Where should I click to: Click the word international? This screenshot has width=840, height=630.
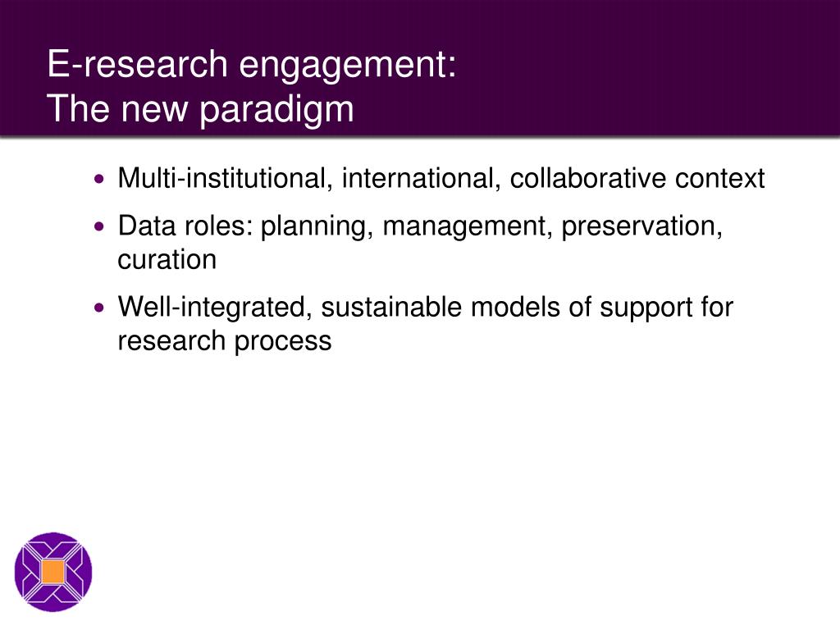(421, 179)
